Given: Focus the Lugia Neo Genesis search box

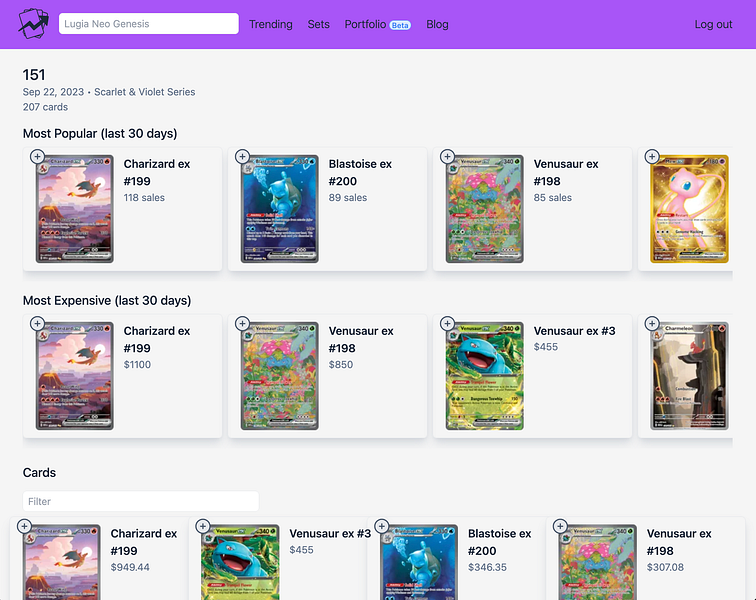Looking at the screenshot, I should pos(148,24).
